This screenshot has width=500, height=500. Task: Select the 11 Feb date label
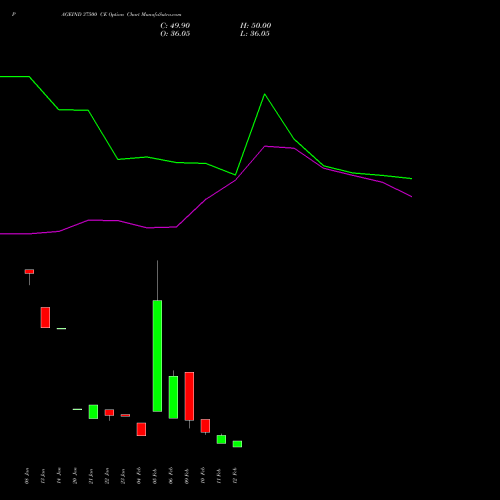point(219,476)
